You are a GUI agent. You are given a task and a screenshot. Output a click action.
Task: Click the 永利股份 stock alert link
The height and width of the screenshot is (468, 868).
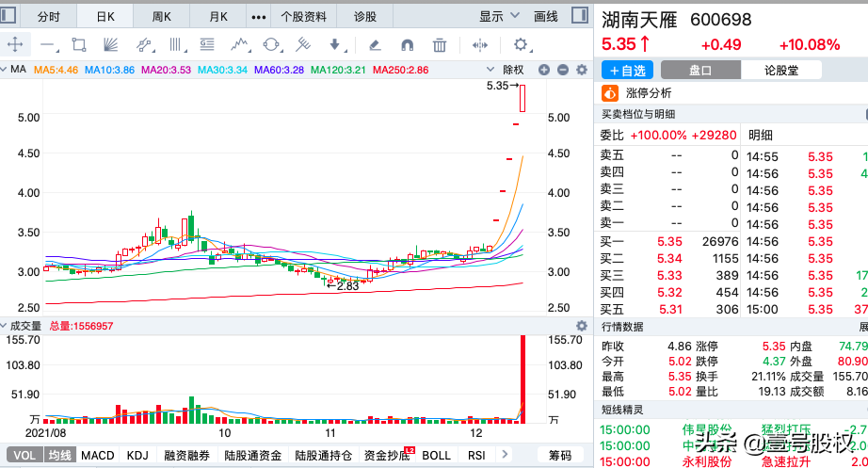[x=707, y=461]
